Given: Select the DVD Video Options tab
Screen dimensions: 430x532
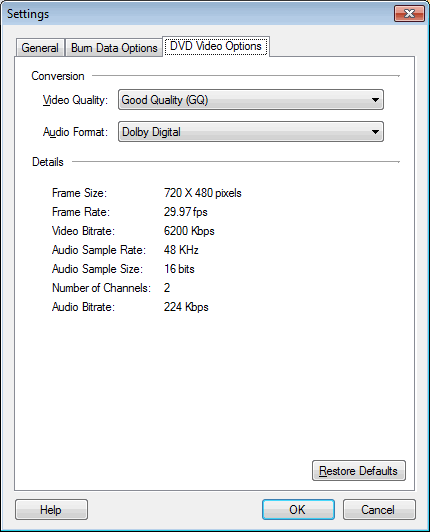Looking at the screenshot, I should [x=216, y=46].
